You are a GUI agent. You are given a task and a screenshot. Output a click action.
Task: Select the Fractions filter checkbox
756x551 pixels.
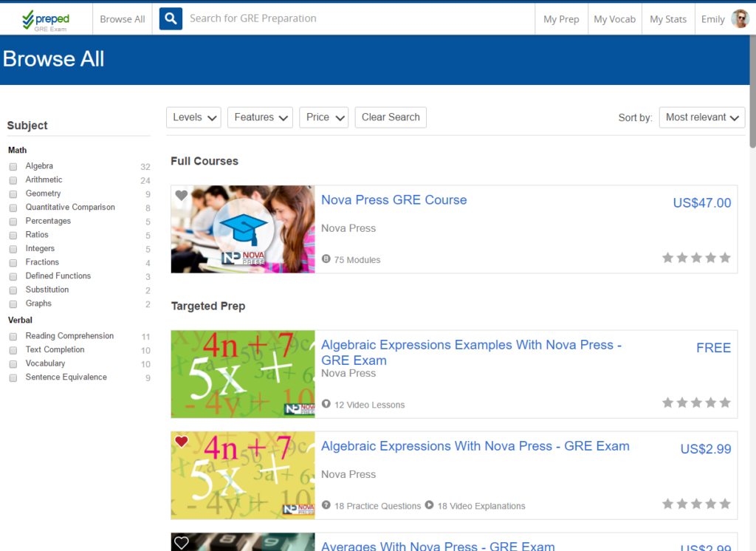click(13, 262)
